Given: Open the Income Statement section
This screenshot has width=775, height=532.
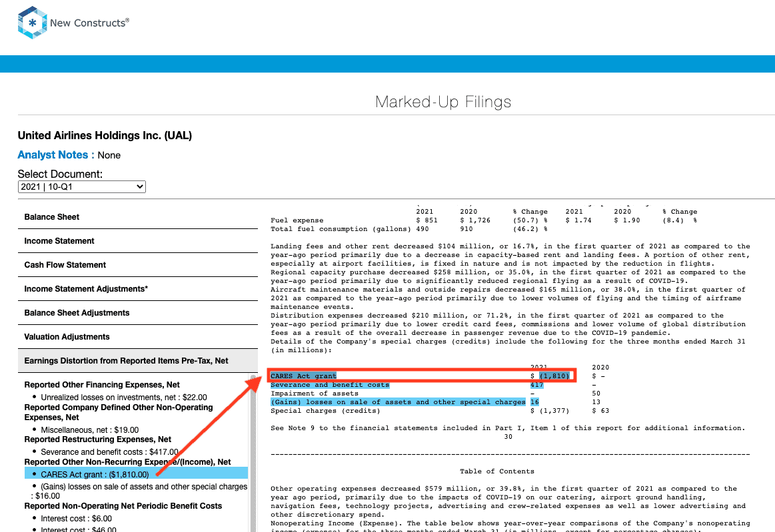Looking at the screenshot, I should (138, 241).
